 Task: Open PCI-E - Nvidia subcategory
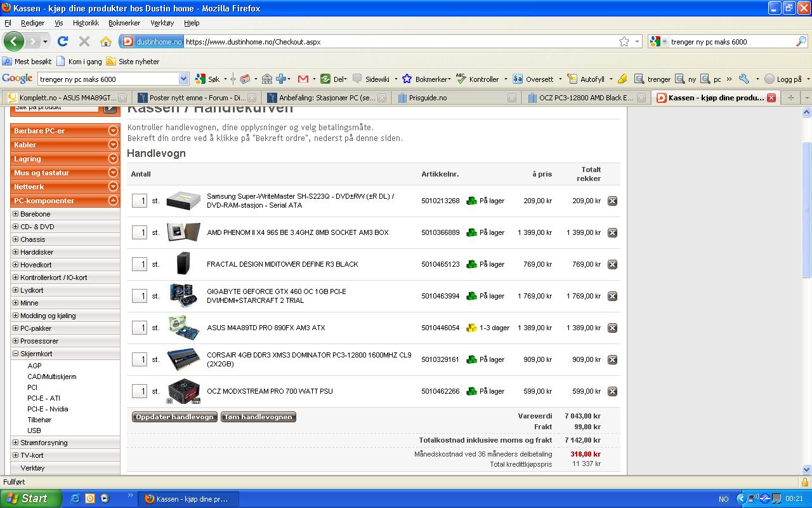click(48, 409)
